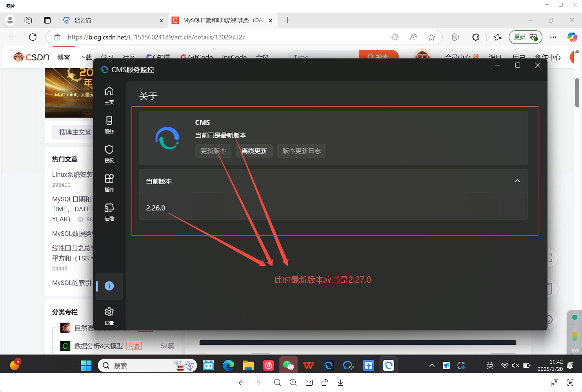Open the 服务 section in CMS sidebar
Viewport: 582px width, 392px height.
(109, 125)
